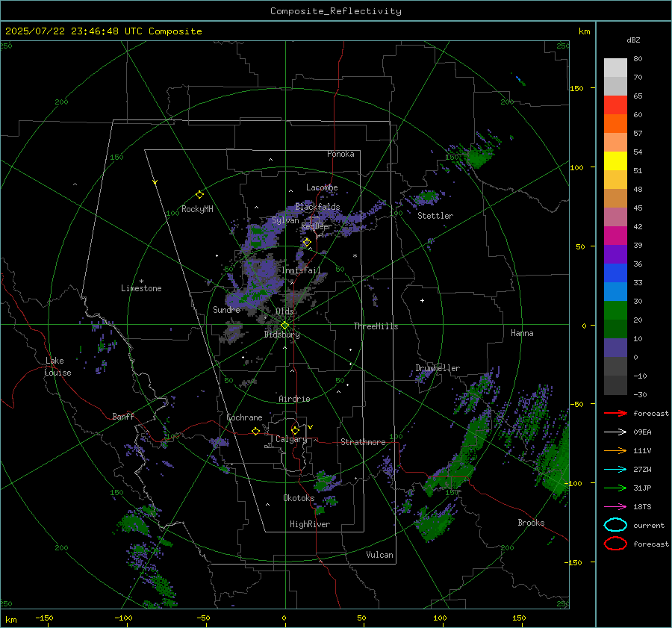Click the magenta 18TS arrow icon
672x628 pixels.
click(x=615, y=507)
